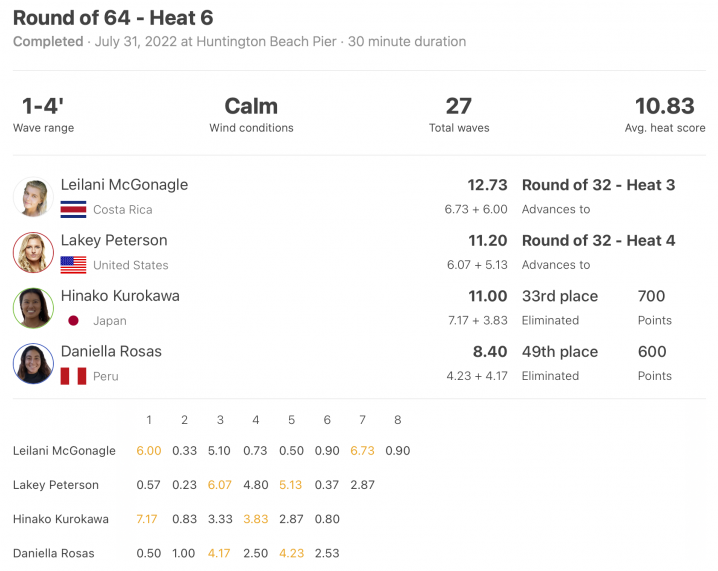The width and height of the screenshot is (718, 571).
Task: Click wave column header number 8
Action: pyautogui.click(x=397, y=420)
